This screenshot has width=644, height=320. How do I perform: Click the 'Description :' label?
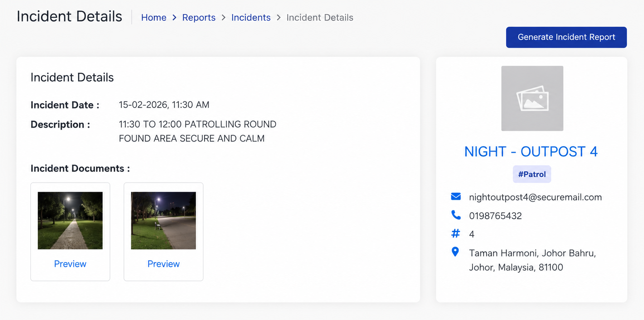[60, 125]
